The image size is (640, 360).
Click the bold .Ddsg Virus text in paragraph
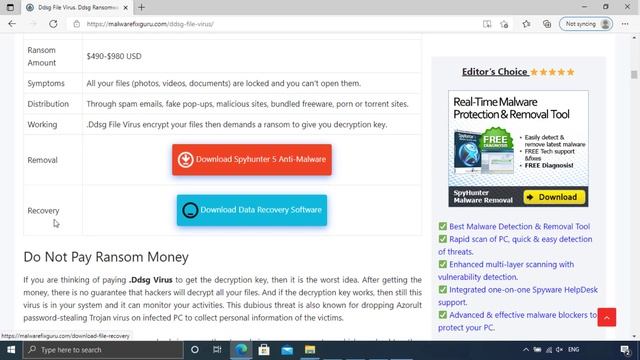pos(151,280)
